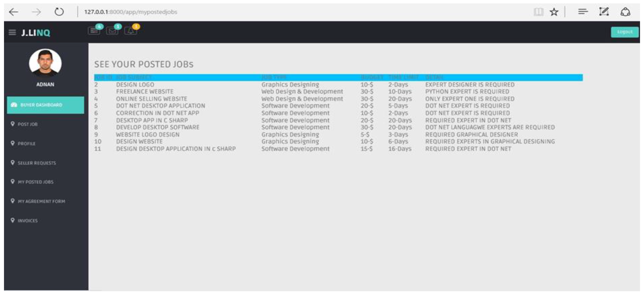Open the mail envelope icon
This screenshot has width=644, height=296.
click(x=112, y=31)
